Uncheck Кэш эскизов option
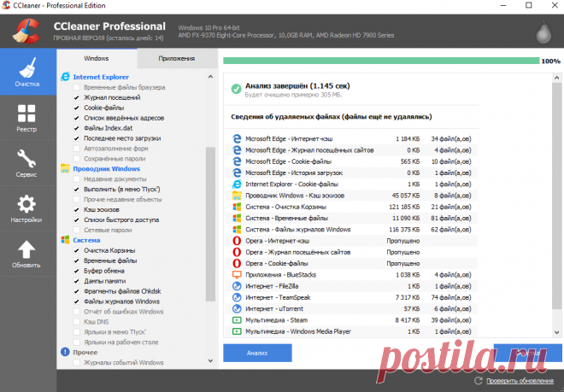The image size is (564, 392). tap(76, 210)
